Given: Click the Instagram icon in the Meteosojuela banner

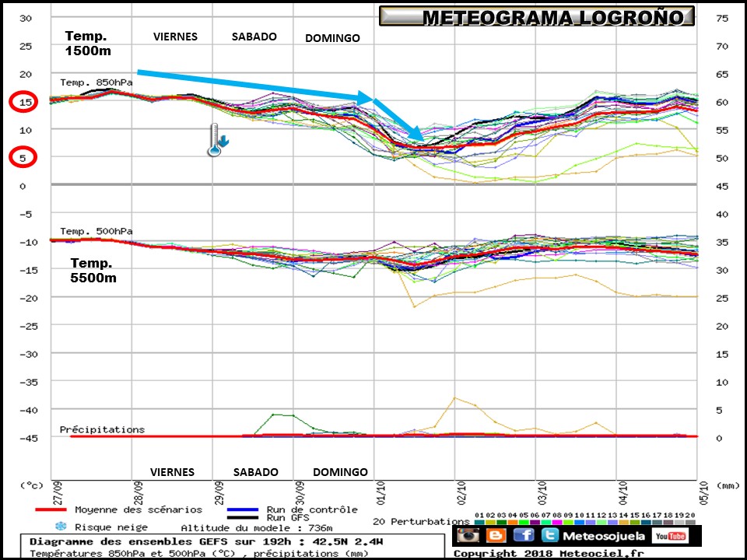Looking at the screenshot, I should [x=468, y=536].
